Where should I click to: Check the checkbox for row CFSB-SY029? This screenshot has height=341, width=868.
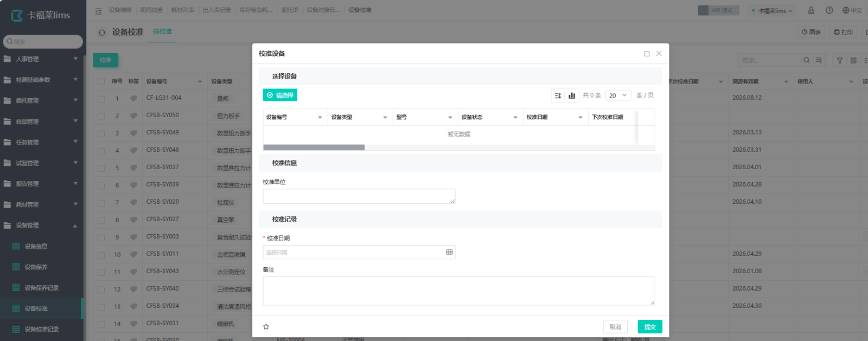pos(101,203)
